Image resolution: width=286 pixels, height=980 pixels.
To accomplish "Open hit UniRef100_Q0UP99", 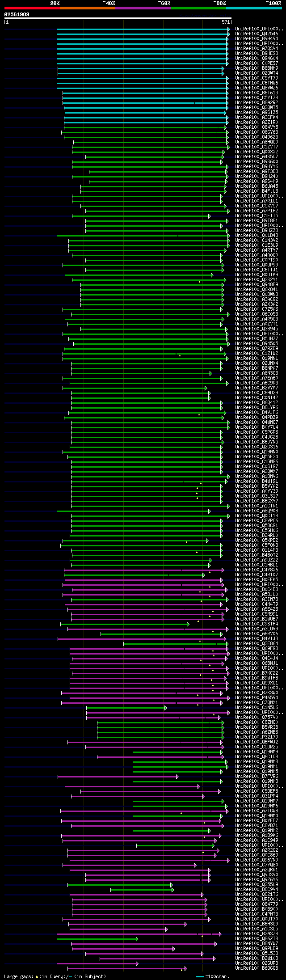I will [257, 265].
